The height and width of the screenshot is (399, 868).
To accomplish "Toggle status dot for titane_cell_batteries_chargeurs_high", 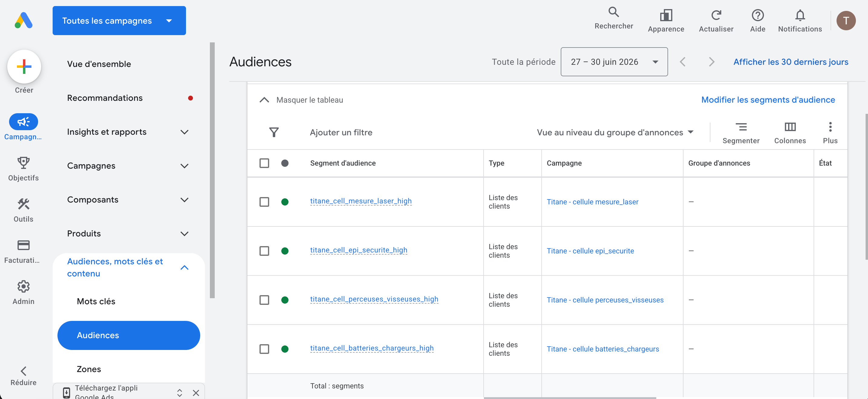I will 285,349.
